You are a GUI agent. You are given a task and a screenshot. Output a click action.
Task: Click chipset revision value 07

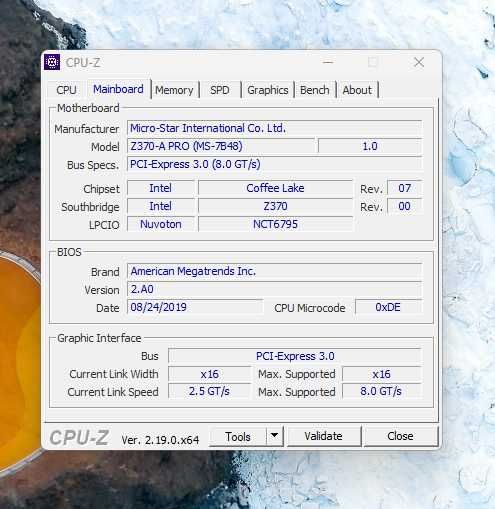404,188
